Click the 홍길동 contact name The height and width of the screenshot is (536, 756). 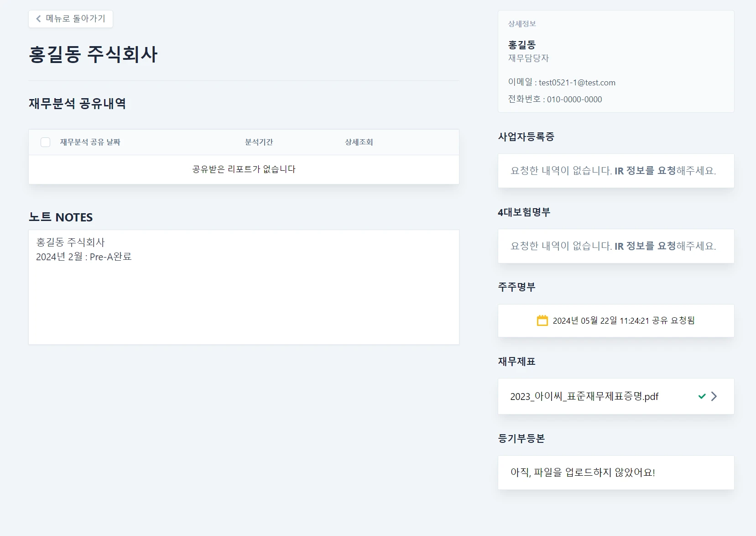(521, 45)
